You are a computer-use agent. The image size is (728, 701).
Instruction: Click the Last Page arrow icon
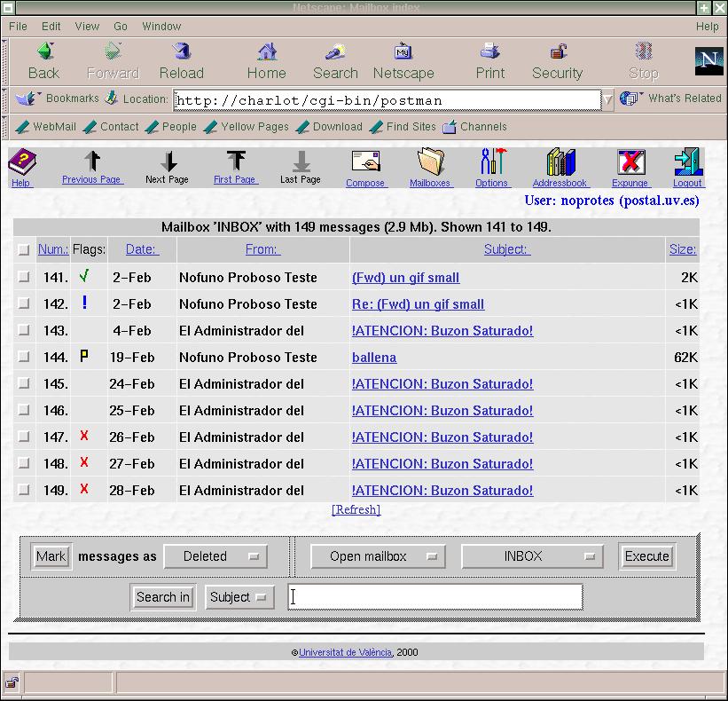(x=301, y=161)
